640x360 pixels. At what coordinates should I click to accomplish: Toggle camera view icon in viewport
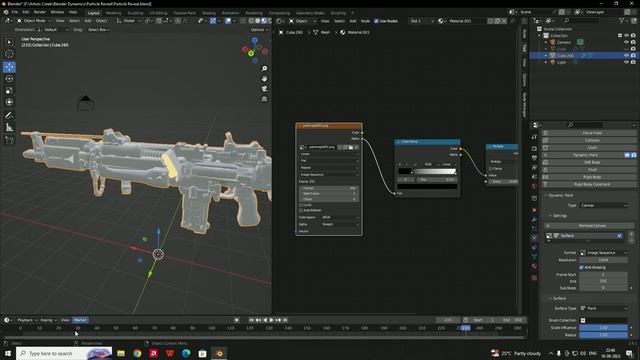264,89
